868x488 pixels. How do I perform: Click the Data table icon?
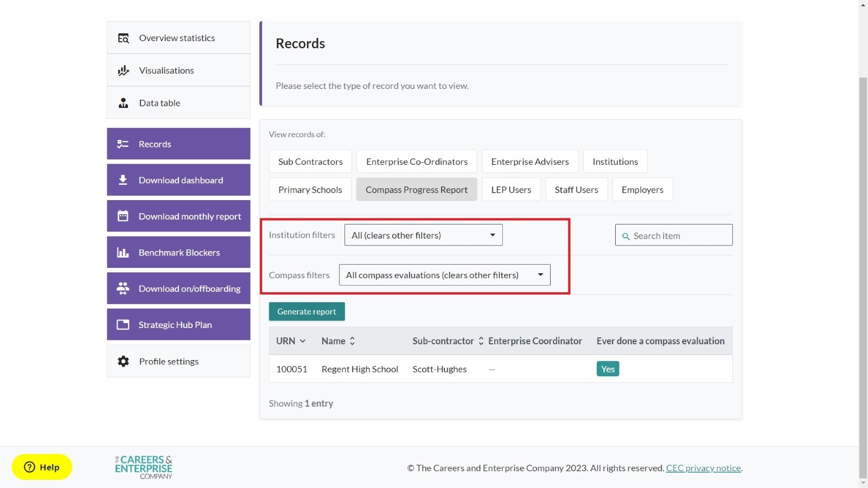pyautogui.click(x=124, y=103)
